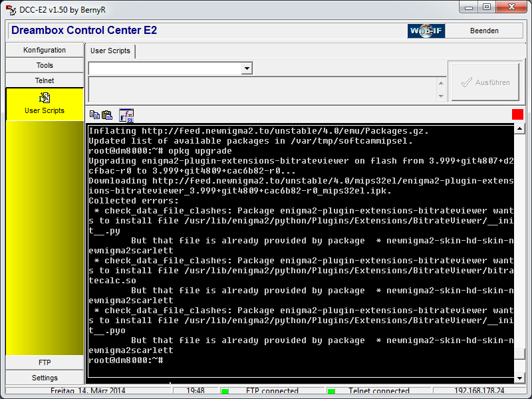This screenshot has height=399, width=532.
Task: Click the terminal scrollbar up arrow
Action: (519, 128)
